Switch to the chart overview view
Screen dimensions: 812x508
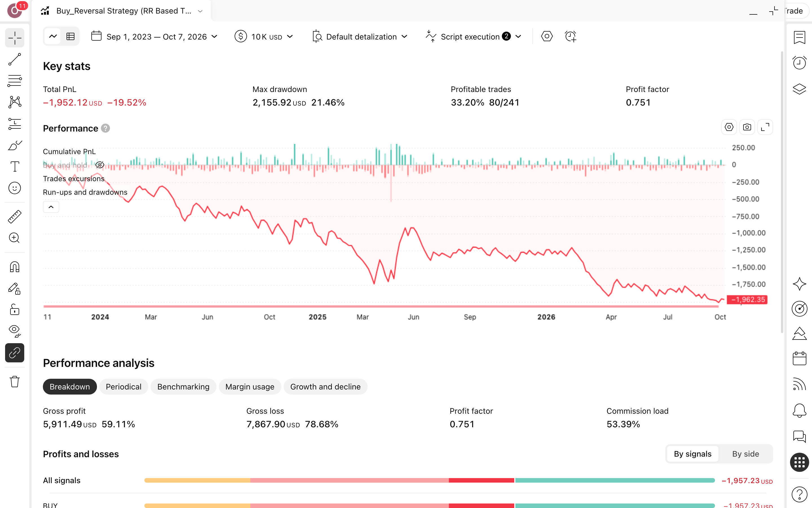53,37
